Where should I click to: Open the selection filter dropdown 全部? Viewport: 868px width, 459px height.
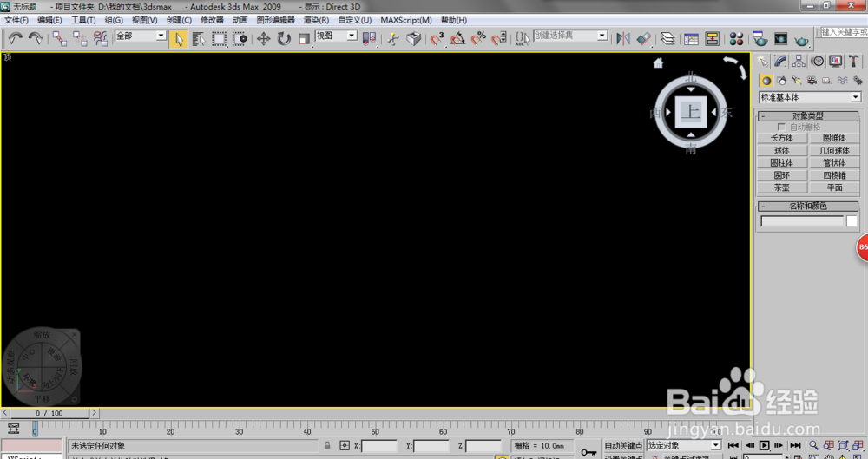pos(141,36)
